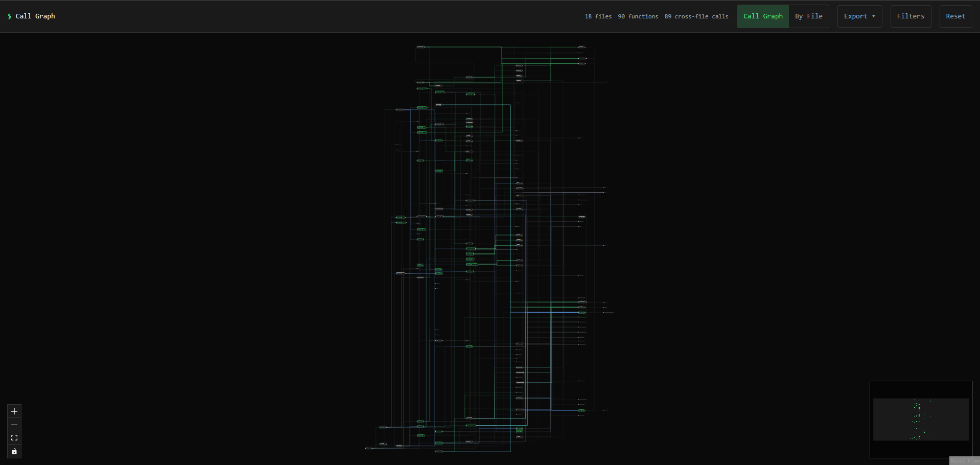Click the green dollar sign icon
The image size is (980, 465).
click(x=9, y=16)
